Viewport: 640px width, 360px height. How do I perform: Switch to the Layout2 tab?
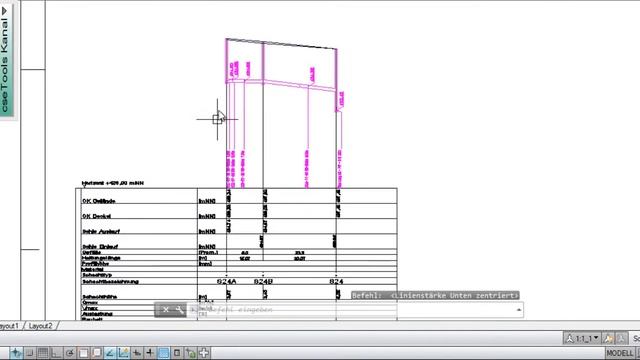pyautogui.click(x=40, y=326)
